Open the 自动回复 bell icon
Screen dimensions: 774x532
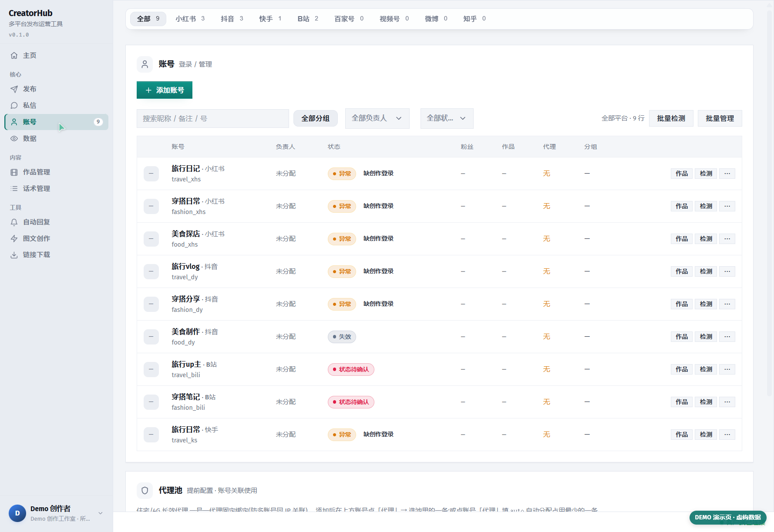coord(14,222)
